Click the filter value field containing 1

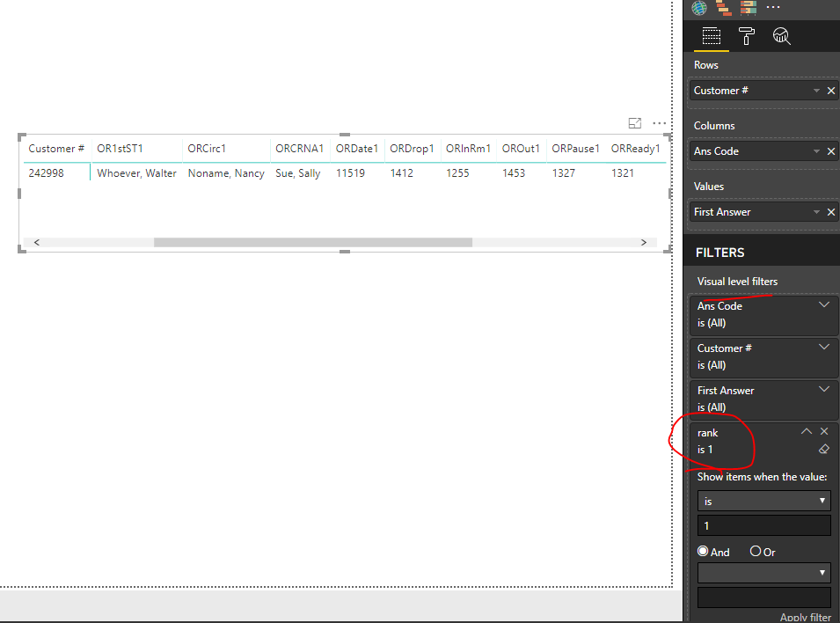click(764, 526)
